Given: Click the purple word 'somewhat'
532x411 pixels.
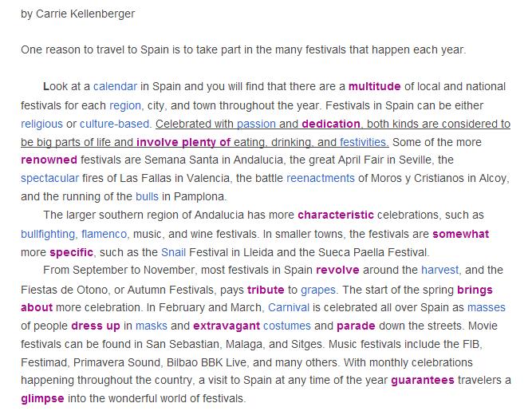Looking at the screenshot, I should (x=461, y=234).
